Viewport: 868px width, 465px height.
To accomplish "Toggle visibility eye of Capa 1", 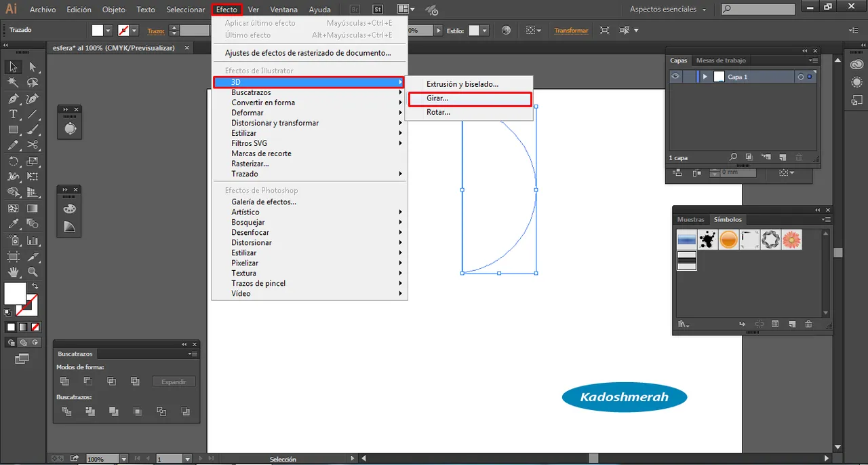I will tap(675, 77).
